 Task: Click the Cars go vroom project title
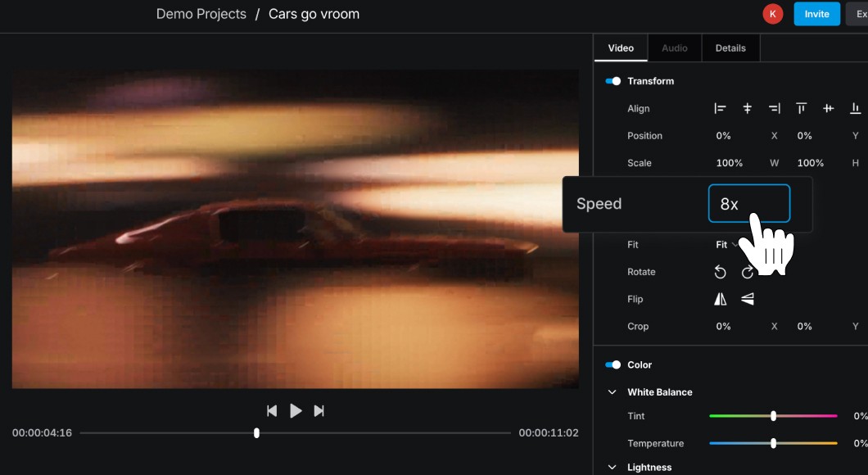coord(314,14)
